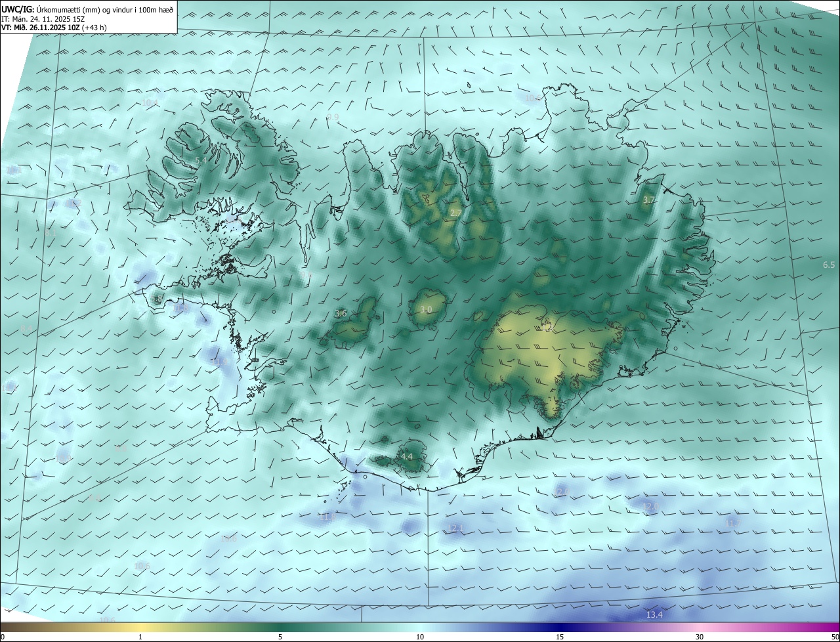The height and width of the screenshot is (642, 840).
Task: Click the 6.5 value near the east edge
Action: click(829, 265)
